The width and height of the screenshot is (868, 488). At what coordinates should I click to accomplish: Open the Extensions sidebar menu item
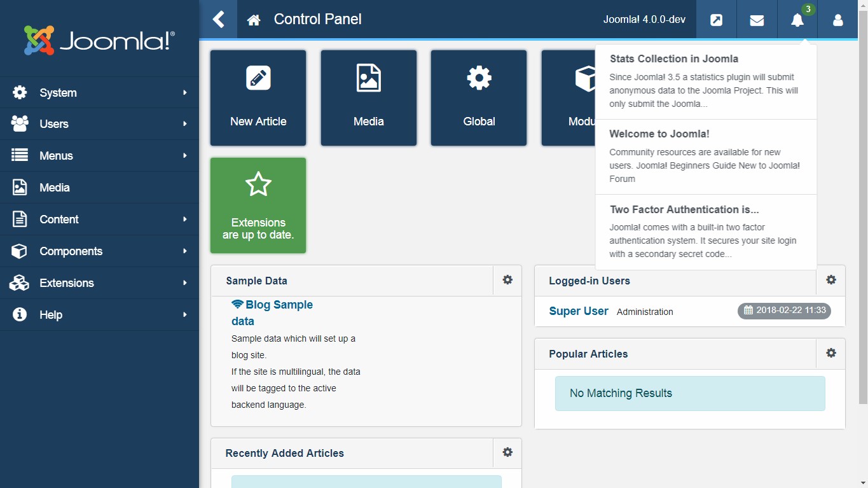[x=99, y=283]
